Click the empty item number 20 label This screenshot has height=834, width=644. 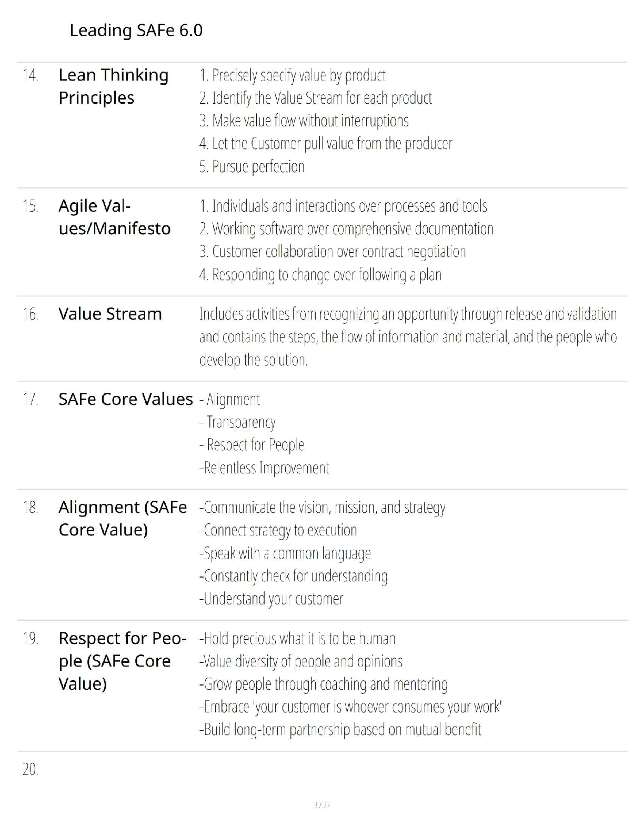coord(30,770)
